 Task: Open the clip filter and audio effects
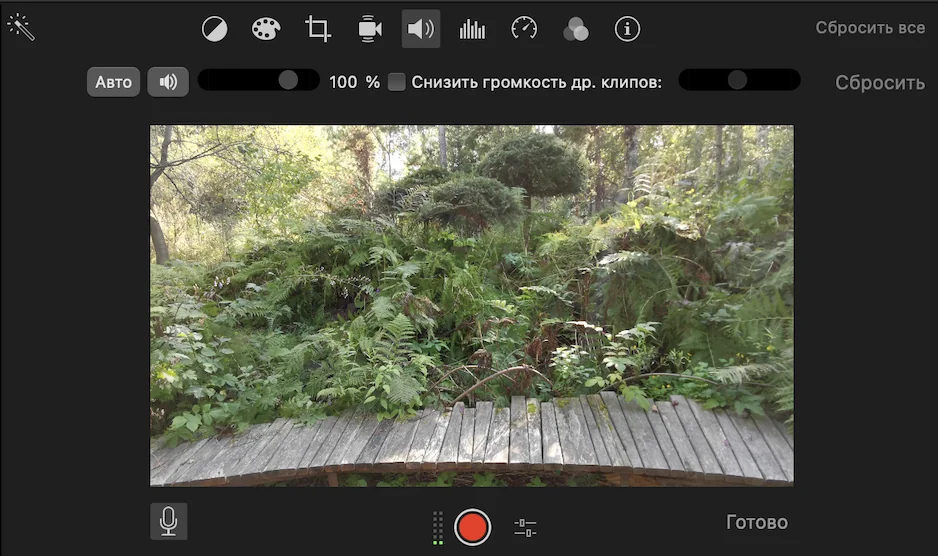[575, 29]
